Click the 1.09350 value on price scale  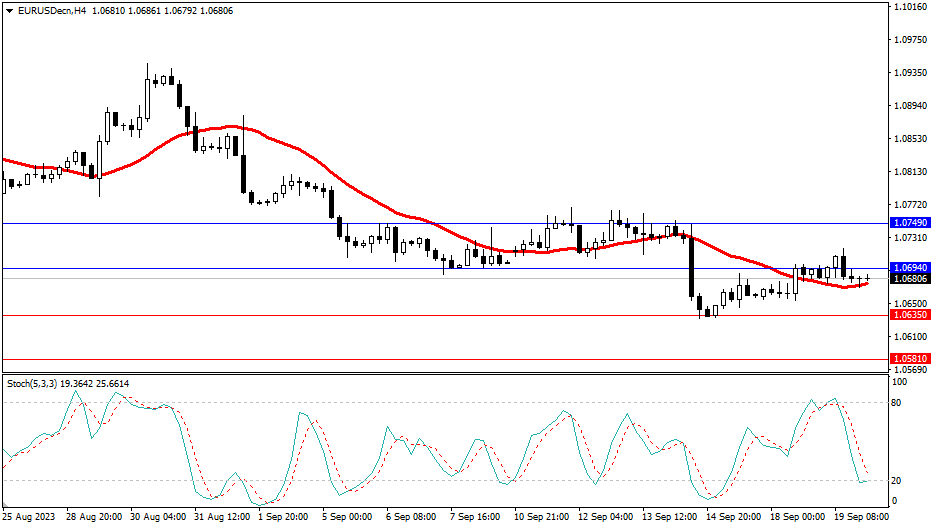[x=909, y=73]
